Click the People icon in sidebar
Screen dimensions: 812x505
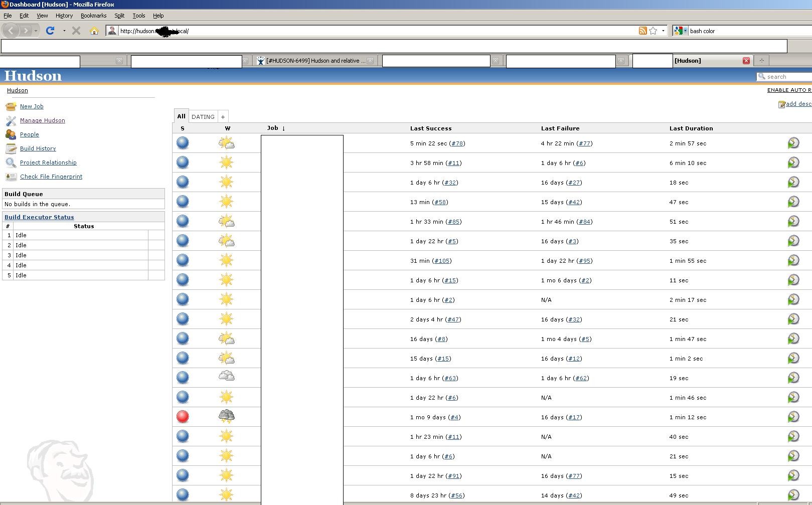(x=11, y=134)
